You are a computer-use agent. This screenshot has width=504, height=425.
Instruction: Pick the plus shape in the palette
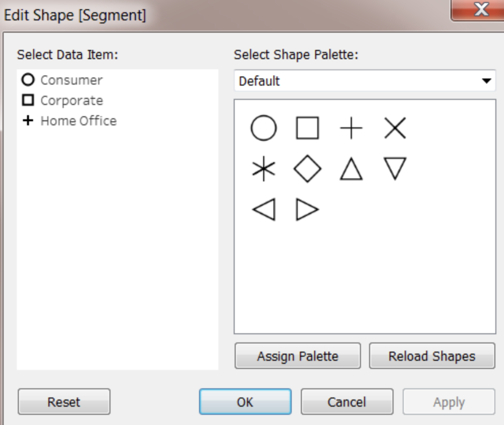[351, 128]
